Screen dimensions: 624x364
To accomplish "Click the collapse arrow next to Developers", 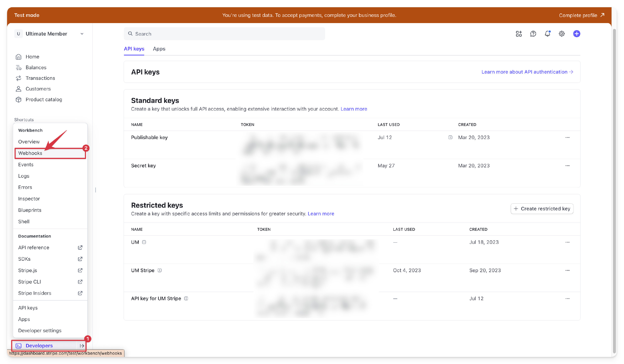I will 82,346.
